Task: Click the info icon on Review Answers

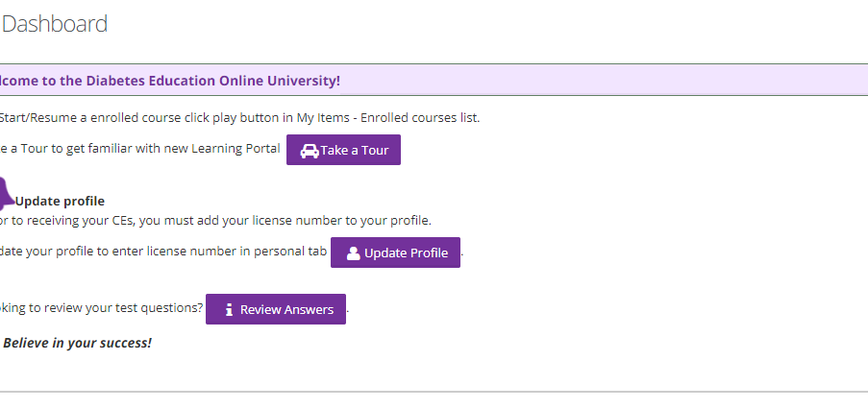Action: coord(229,310)
